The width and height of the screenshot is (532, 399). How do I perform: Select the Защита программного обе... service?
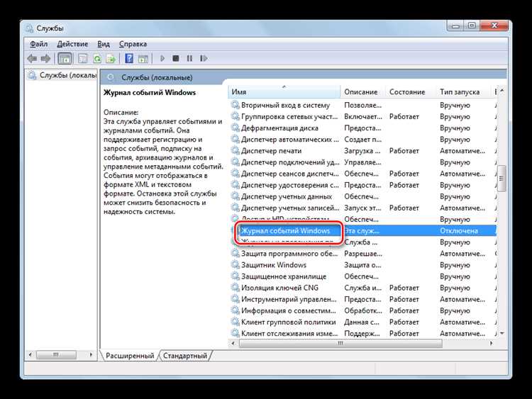[362, 254]
